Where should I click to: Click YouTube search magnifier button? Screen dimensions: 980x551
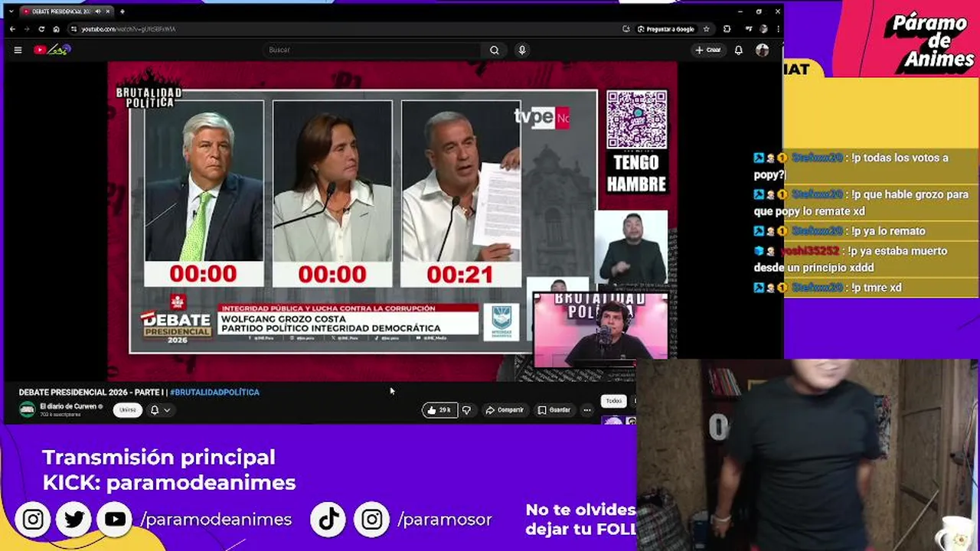pyautogui.click(x=495, y=50)
